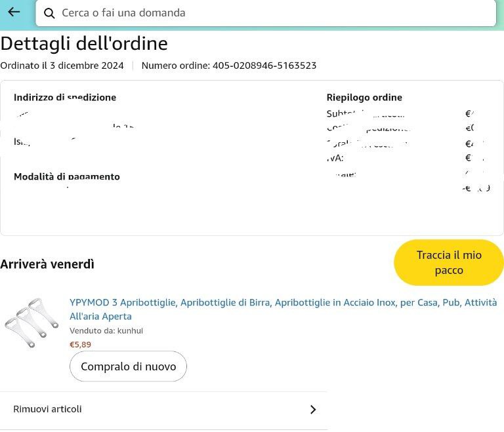The height and width of the screenshot is (432, 504).
Task: Tap the back arrow icon
Action: pyautogui.click(x=14, y=12)
